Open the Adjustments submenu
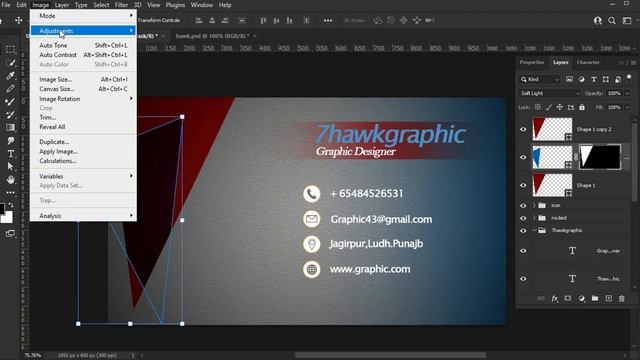640x360 pixels. pos(83,31)
